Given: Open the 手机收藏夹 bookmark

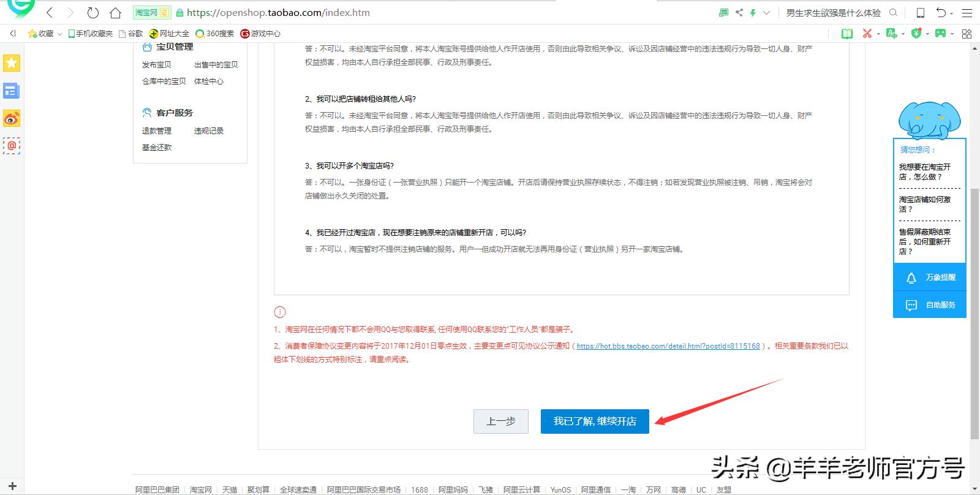Looking at the screenshot, I should (90, 34).
